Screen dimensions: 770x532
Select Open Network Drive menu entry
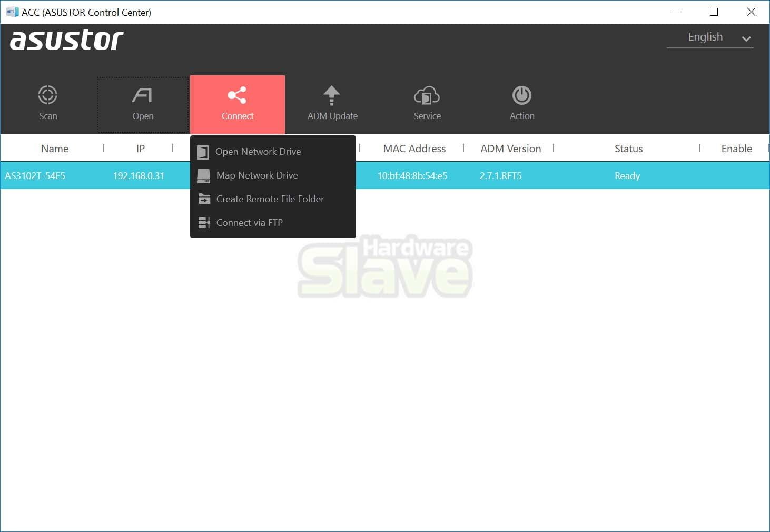point(273,152)
